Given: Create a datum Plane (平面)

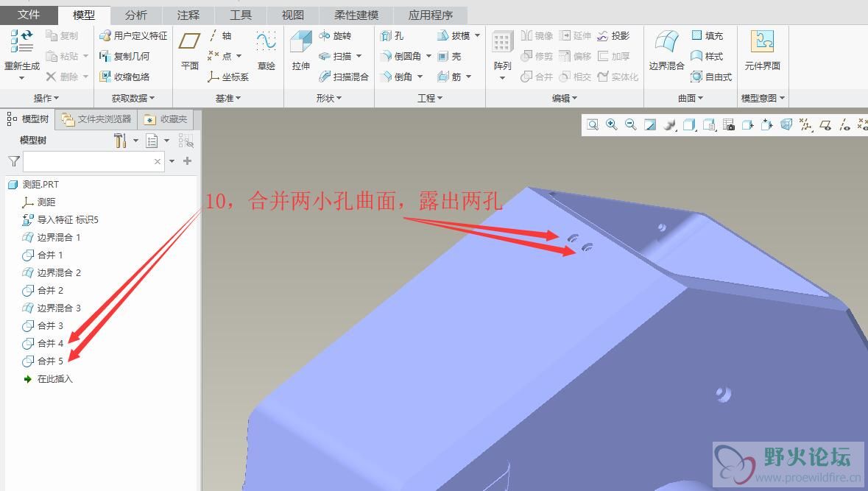Looking at the screenshot, I should [189, 50].
